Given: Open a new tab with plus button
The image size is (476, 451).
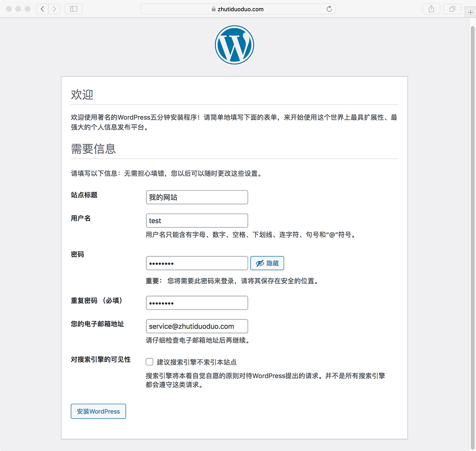Looking at the screenshot, I should coord(470,12).
